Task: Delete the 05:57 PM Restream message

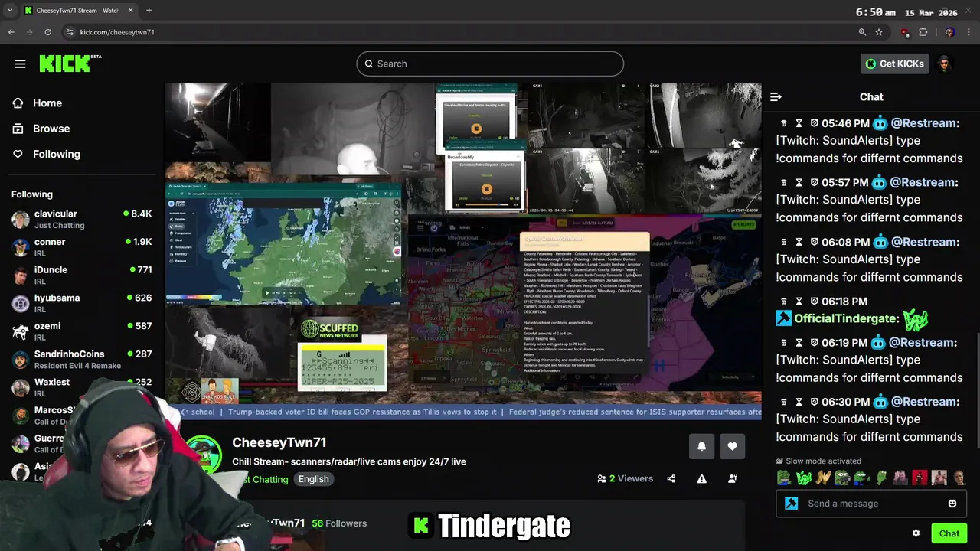Action: click(783, 182)
